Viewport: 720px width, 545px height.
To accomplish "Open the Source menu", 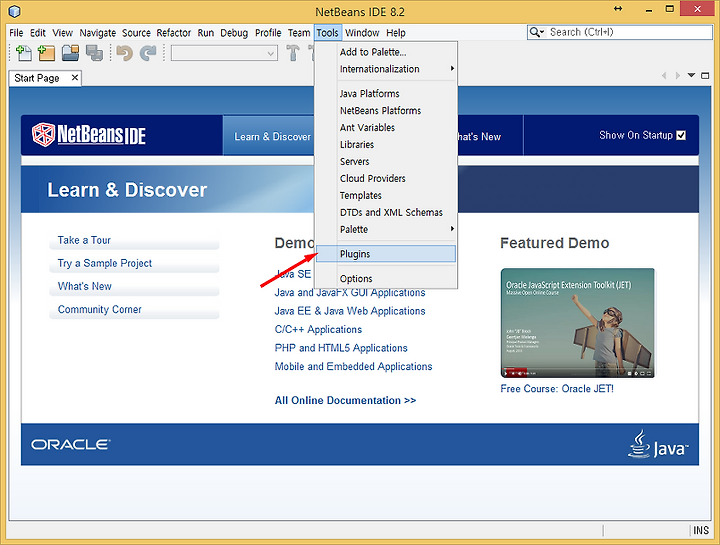I will 136,33.
